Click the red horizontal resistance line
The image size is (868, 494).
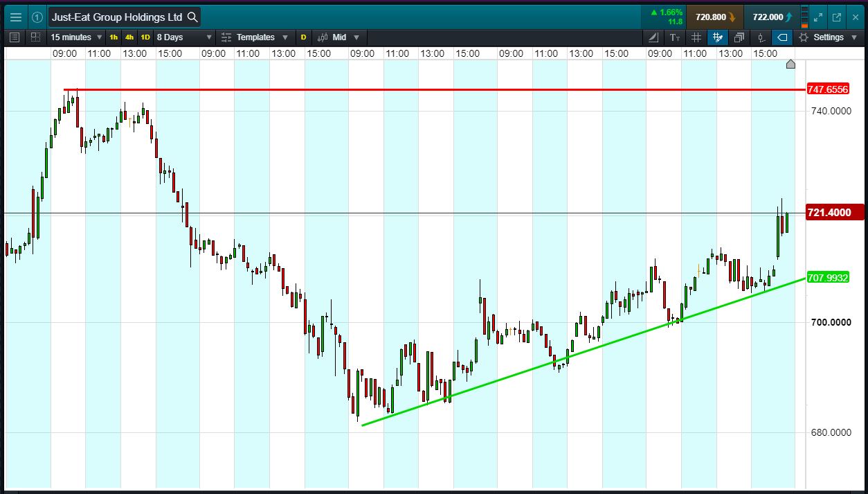pos(435,89)
